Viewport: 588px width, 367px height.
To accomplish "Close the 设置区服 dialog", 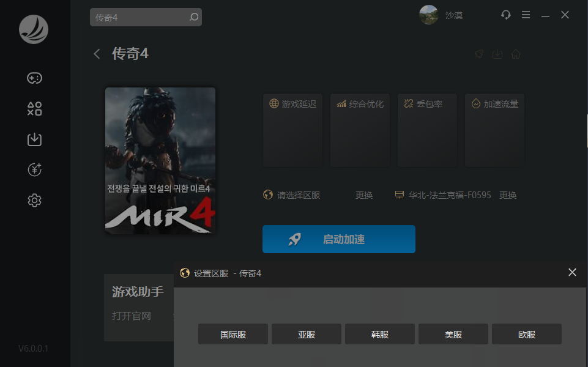I will [572, 272].
